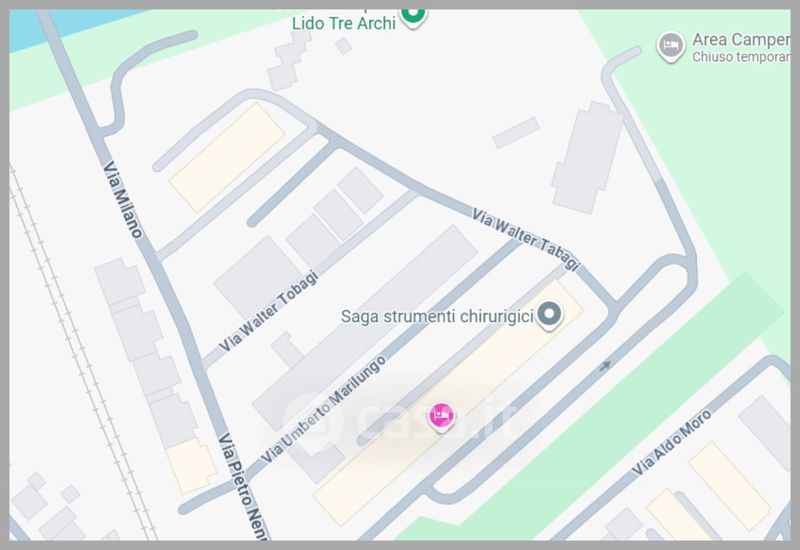Select the Via Milano street label

pyautogui.click(x=123, y=200)
